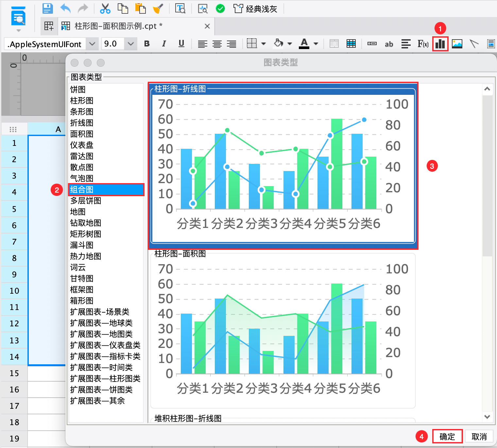
Task: Click the fill color paint bucket
Action: (x=278, y=43)
